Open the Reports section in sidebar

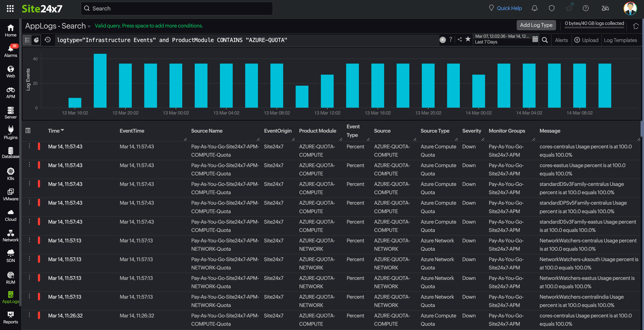(10, 317)
